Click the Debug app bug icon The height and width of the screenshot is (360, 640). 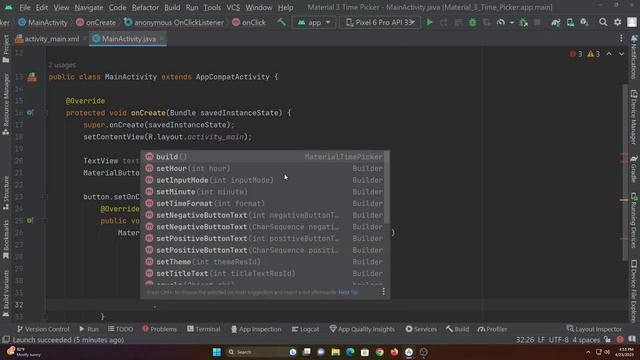click(473, 22)
